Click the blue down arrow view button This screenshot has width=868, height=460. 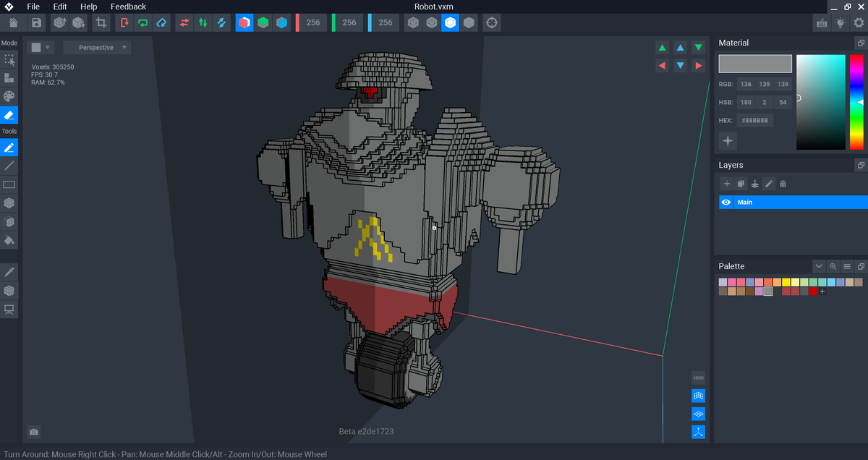point(680,66)
